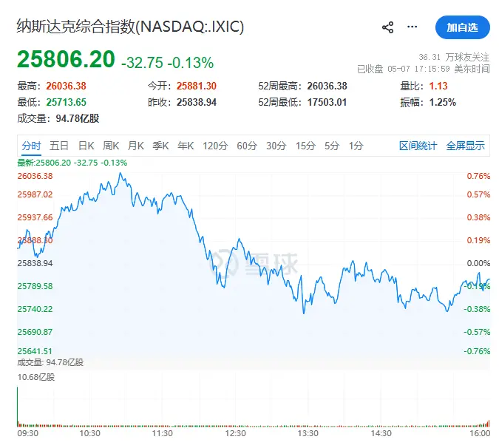Click the current price 25806.20
The width and height of the screenshot is (499, 448).
66,59
